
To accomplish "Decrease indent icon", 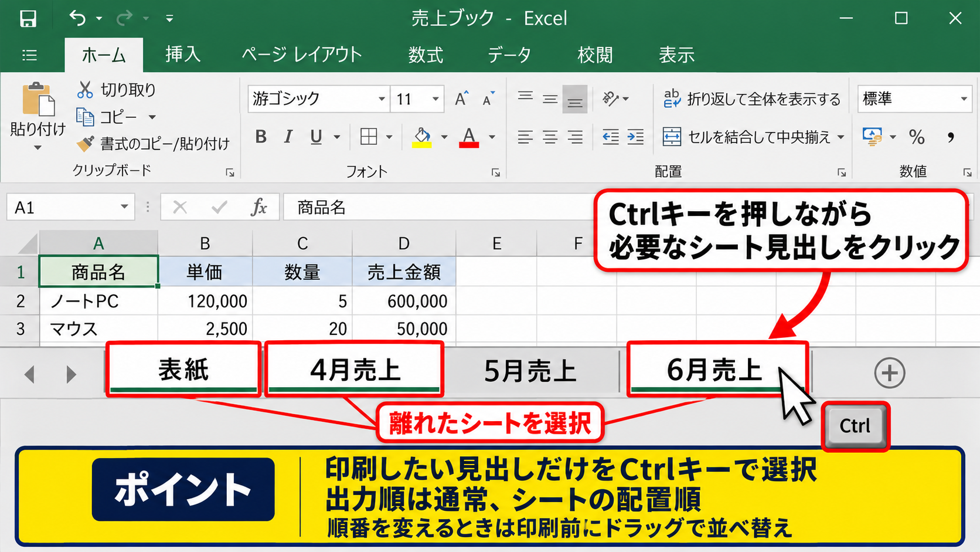I will pos(611,137).
